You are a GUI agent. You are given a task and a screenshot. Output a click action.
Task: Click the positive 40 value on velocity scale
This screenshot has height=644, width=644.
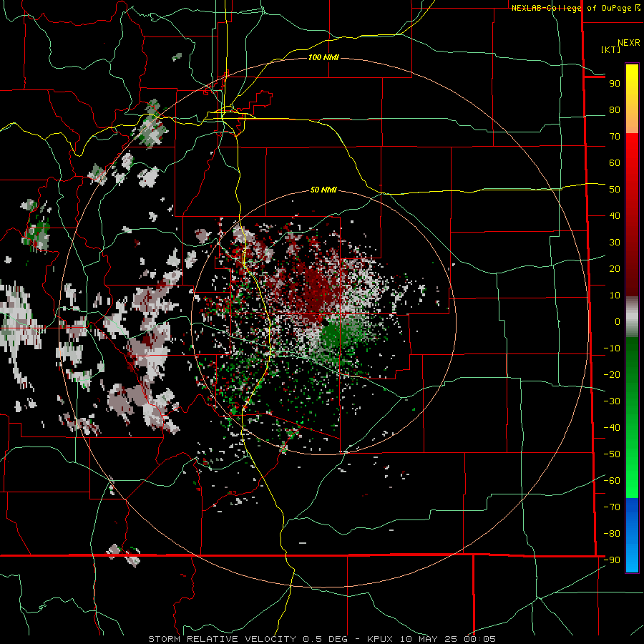(x=615, y=216)
